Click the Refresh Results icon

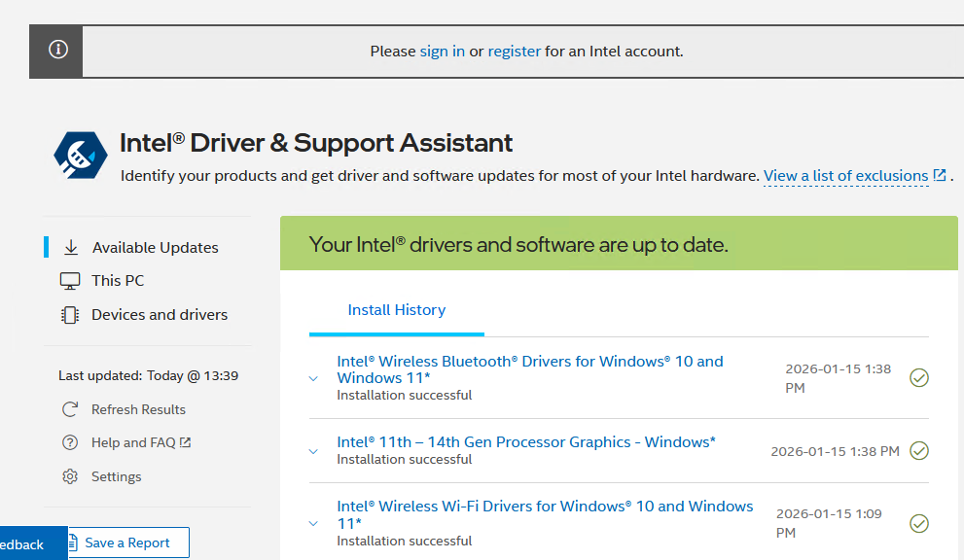pos(69,408)
